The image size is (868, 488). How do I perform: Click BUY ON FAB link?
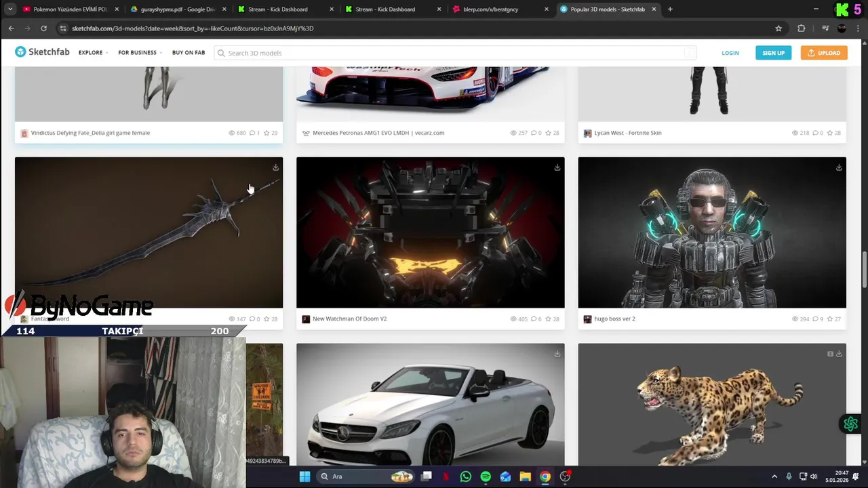pos(189,53)
